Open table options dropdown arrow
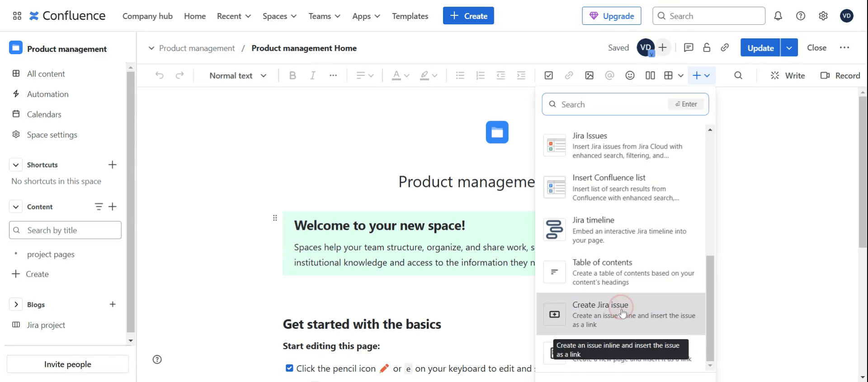The height and width of the screenshot is (382, 868). [x=680, y=75]
